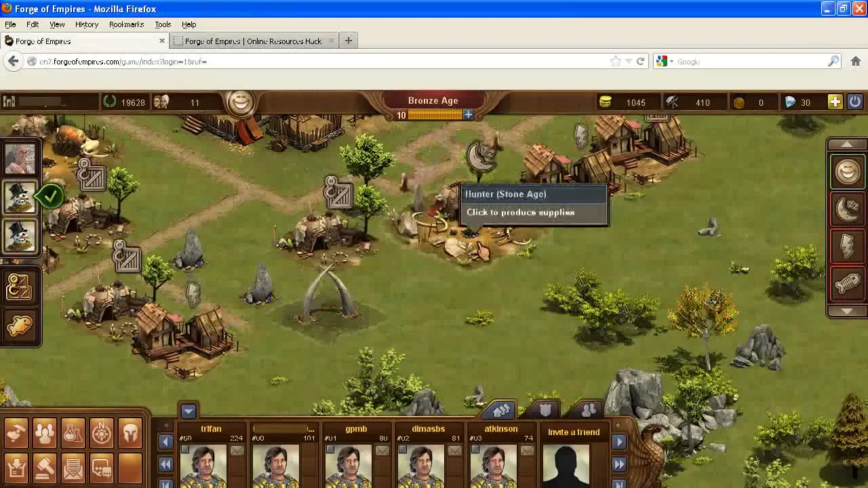Click the sleeping moon icon in right sidebar
Screen dimensions: 868x488
coord(847,209)
